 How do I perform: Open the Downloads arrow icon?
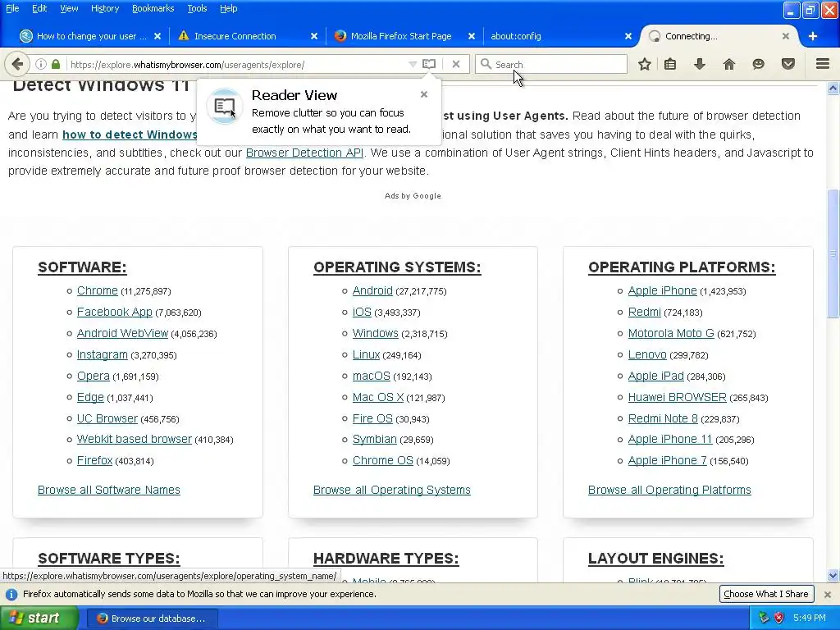tap(700, 64)
